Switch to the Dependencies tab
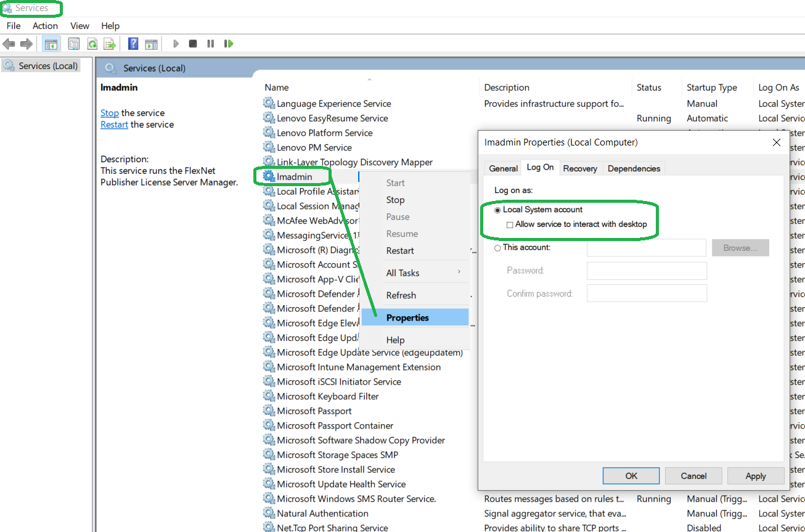 click(x=634, y=168)
